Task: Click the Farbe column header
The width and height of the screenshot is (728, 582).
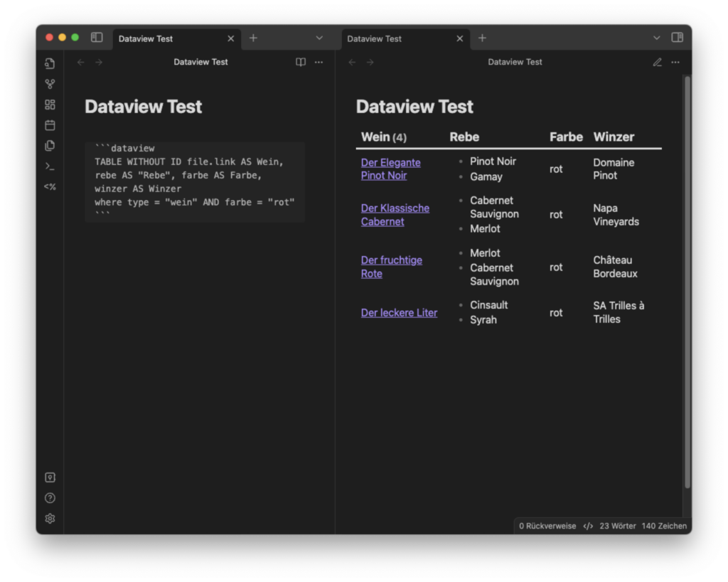Action: (x=566, y=137)
